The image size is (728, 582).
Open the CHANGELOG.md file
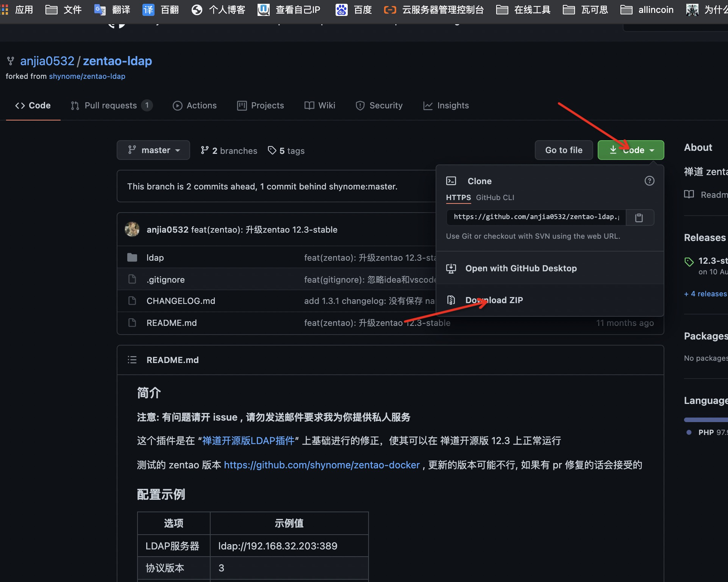tap(181, 301)
